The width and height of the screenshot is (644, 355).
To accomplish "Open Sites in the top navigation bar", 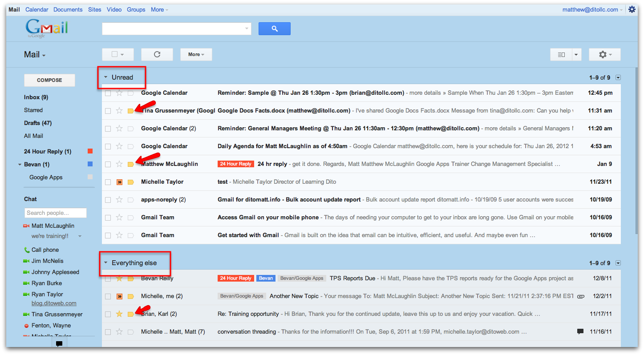I will [x=94, y=9].
